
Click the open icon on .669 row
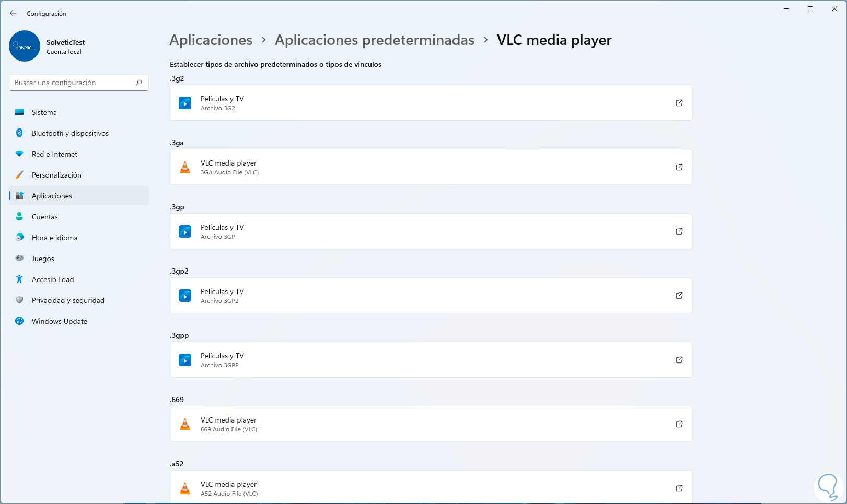679,424
